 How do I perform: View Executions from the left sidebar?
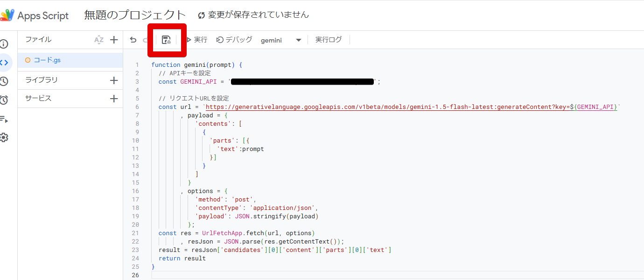click(x=5, y=119)
